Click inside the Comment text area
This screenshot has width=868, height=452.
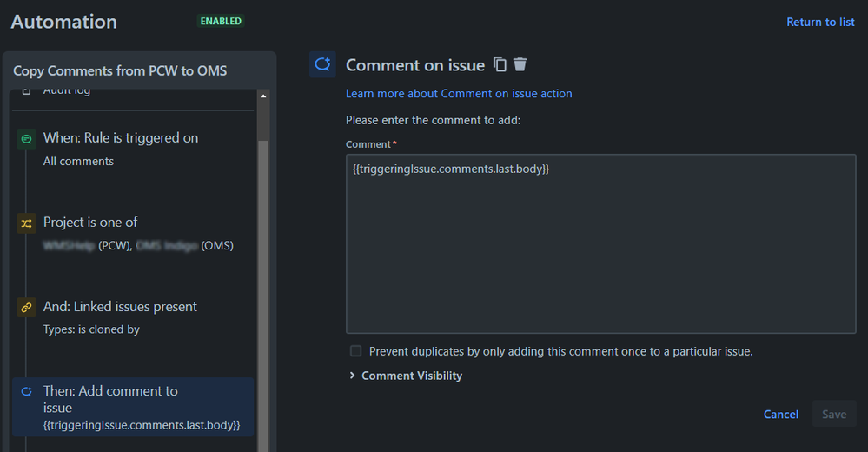coord(600,243)
